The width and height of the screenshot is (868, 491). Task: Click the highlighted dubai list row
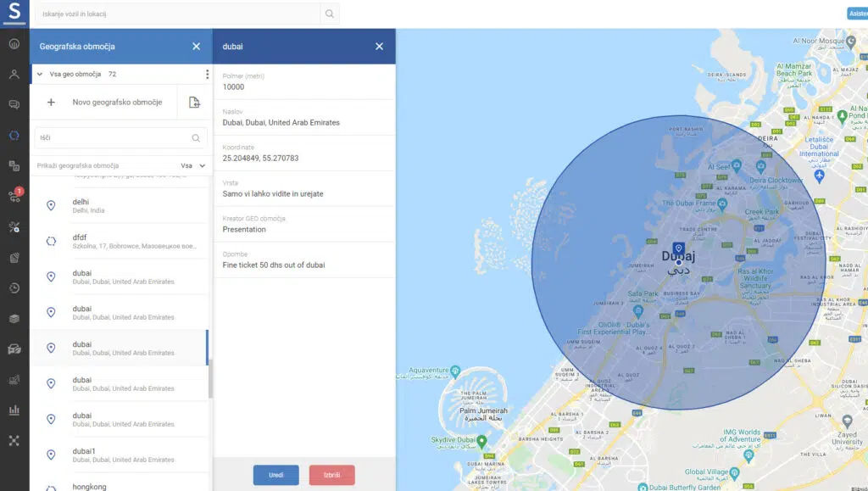[x=120, y=348]
